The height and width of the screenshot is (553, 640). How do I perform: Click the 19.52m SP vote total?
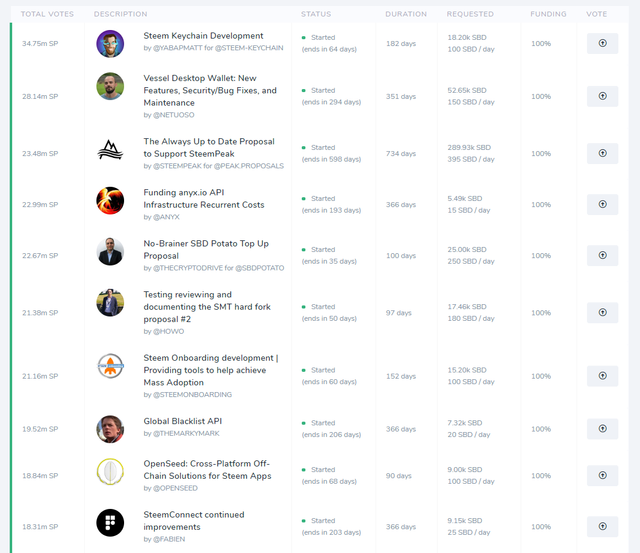point(40,429)
